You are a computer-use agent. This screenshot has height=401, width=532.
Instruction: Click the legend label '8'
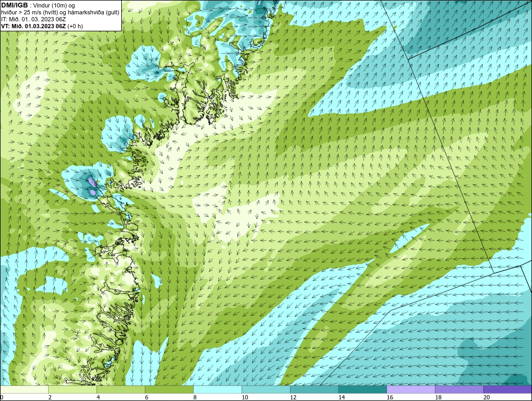click(195, 397)
